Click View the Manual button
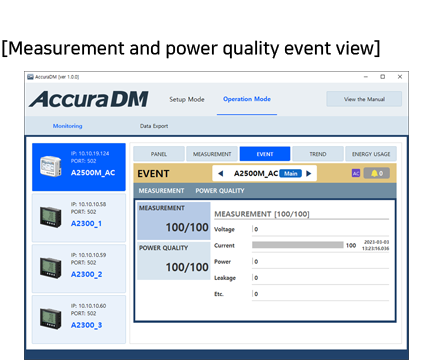The height and width of the screenshot is (361, 433). (x=364, y=99)
